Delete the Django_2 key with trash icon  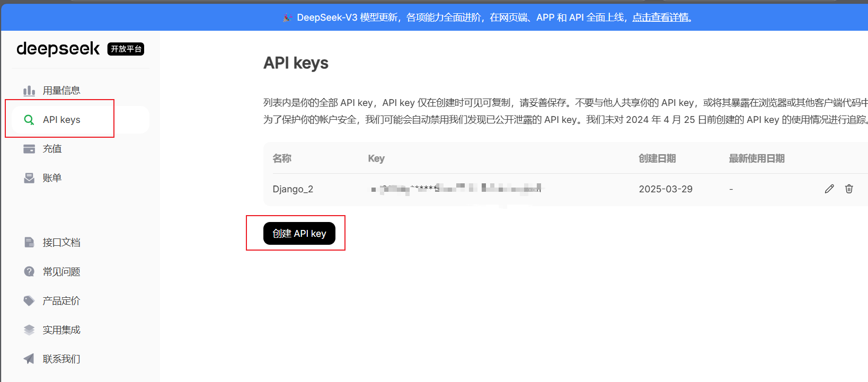[849, 189]
